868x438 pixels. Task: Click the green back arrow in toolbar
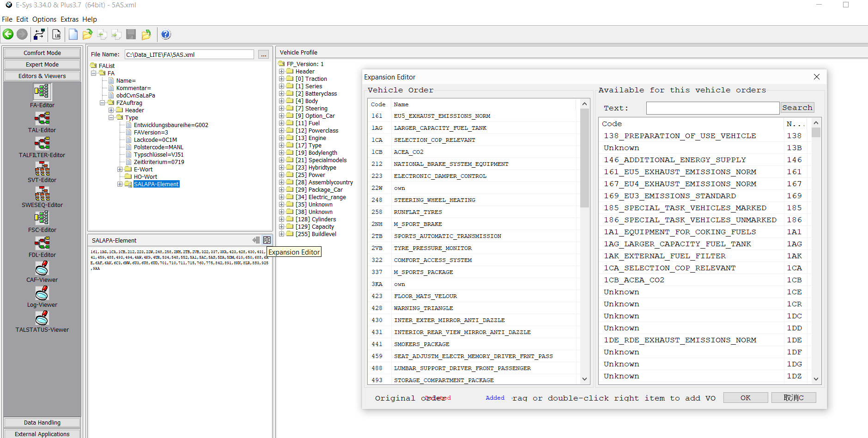(8, 34)
